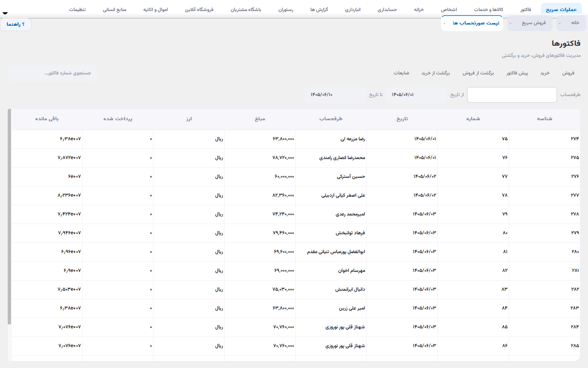Focus the invoice number search box
The height and width of the screenshot is (368, 588).
pos(52,73)
